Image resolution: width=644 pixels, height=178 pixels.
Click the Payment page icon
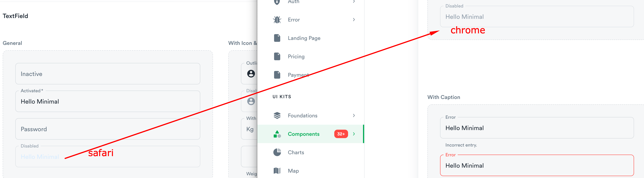pyautogui.click(x=277, y=75)
